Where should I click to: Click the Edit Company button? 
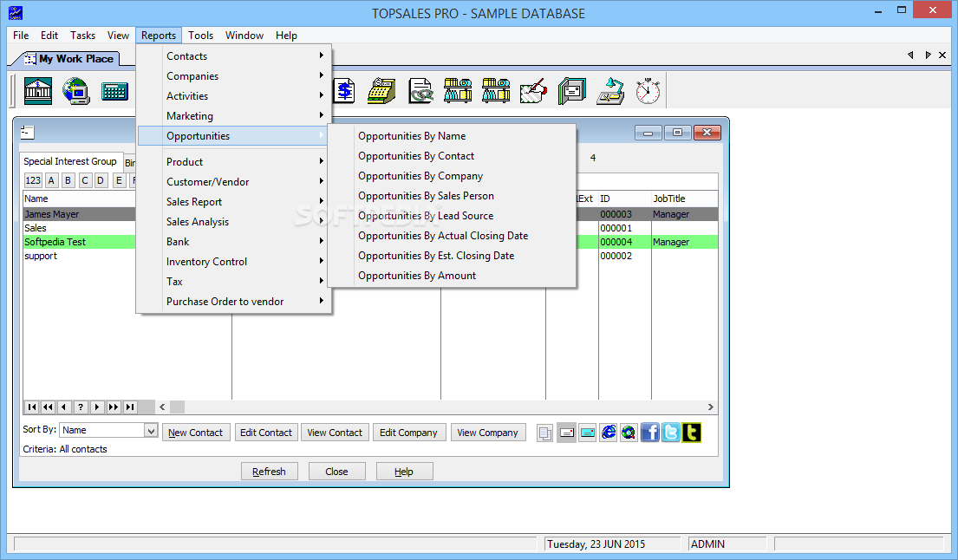[408, 433]
